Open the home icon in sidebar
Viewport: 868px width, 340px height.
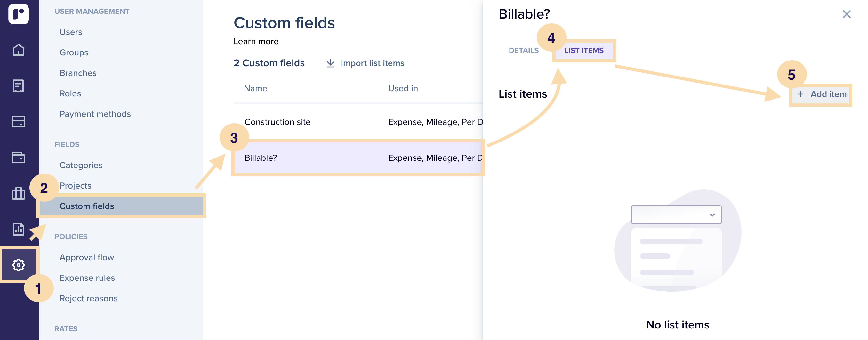(x=19, y=50)
